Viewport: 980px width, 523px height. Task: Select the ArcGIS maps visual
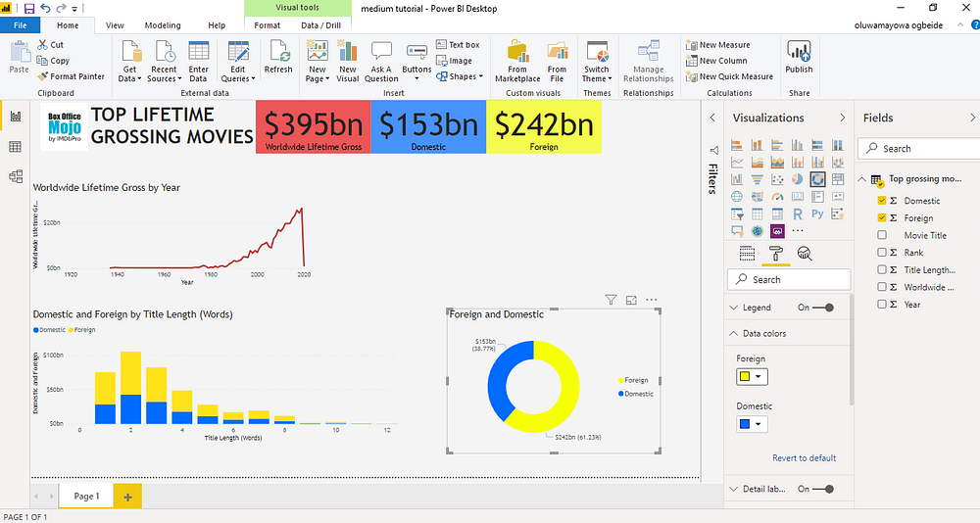(x=757, y=231)
